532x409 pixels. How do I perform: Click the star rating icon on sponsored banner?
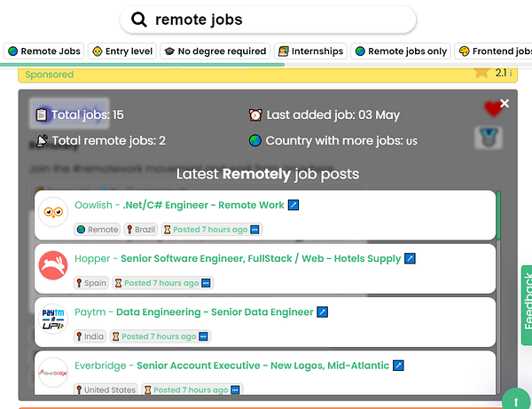tap(481, 72)
